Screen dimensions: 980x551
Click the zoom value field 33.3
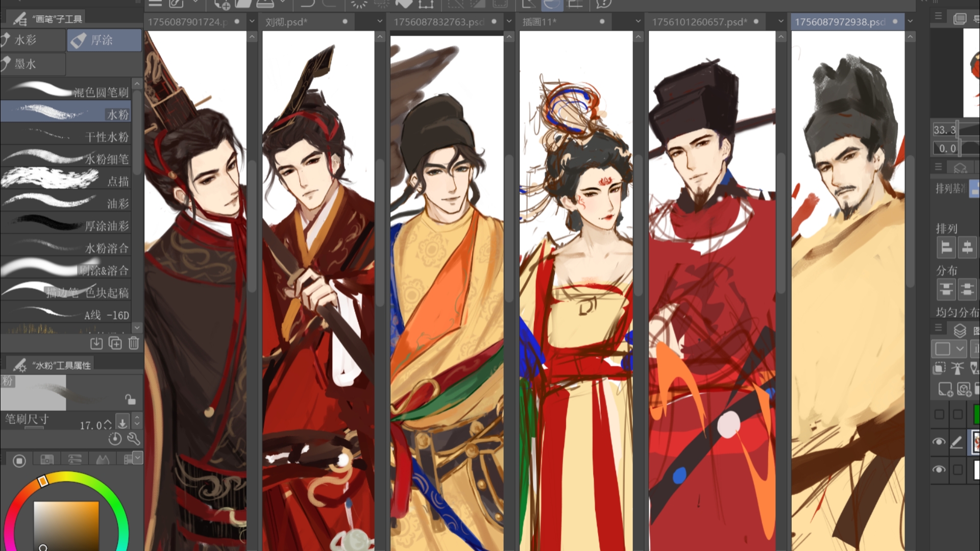point(944,130)
